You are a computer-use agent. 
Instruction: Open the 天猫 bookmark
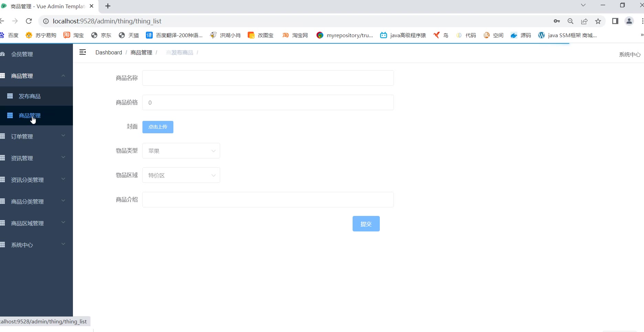pyautogui.click(x=129, y=35)
